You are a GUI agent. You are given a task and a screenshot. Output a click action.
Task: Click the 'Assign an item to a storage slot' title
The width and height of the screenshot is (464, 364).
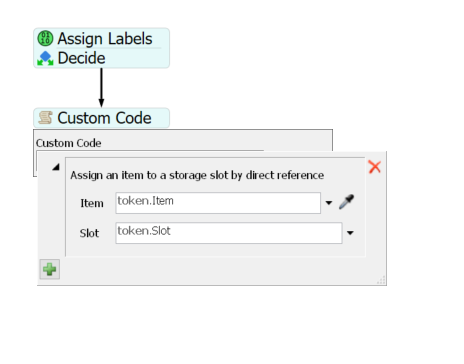pyautogui.click(x=197, y=175)
